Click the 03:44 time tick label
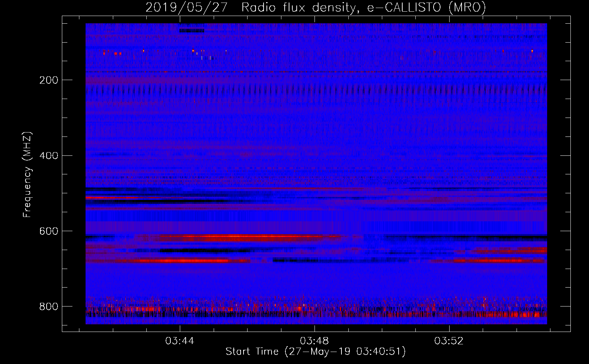This screenshot has height=364, width=589. point(180,341)
